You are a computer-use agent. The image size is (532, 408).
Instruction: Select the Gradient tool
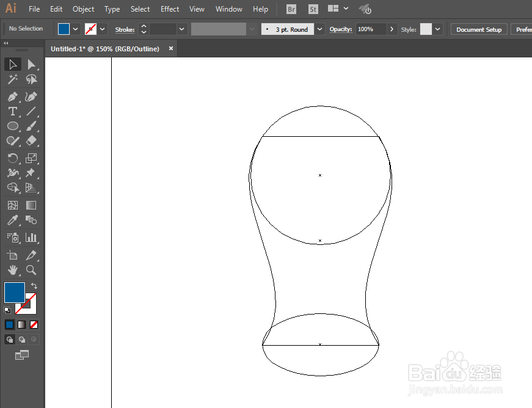(x=31, y=205)
